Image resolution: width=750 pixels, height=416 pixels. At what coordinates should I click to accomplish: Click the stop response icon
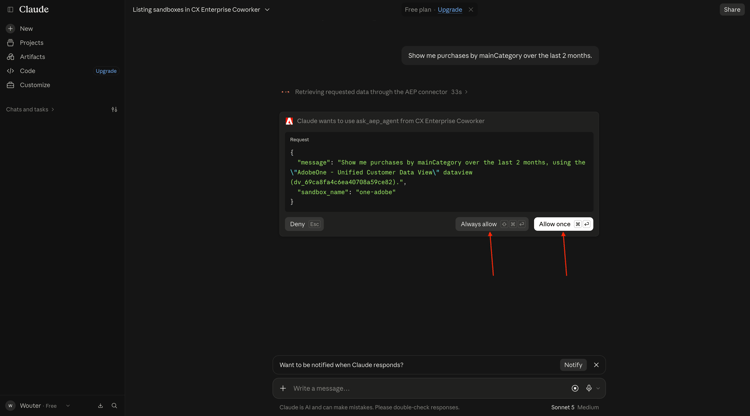tap(575, 388)
